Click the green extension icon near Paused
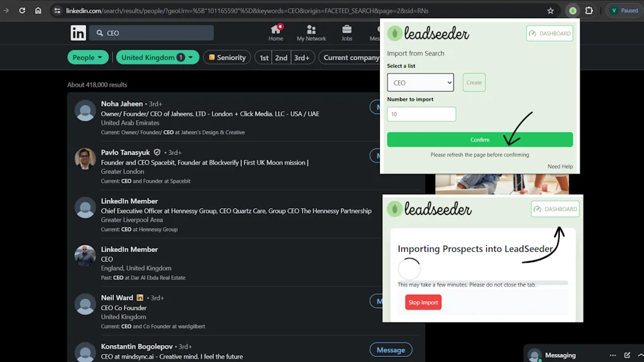This screenshot has height=362, width=644. pyautogui.click(x=572, y=10)
